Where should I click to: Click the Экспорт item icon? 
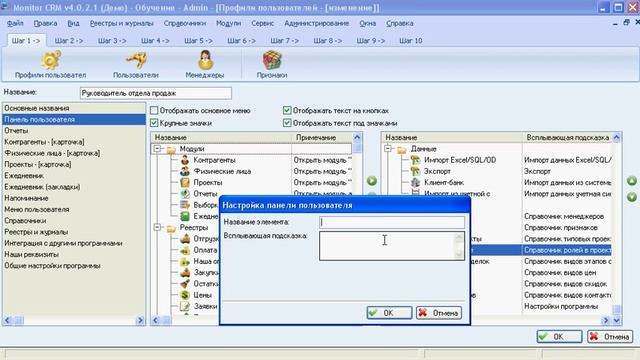click(415, 171)
